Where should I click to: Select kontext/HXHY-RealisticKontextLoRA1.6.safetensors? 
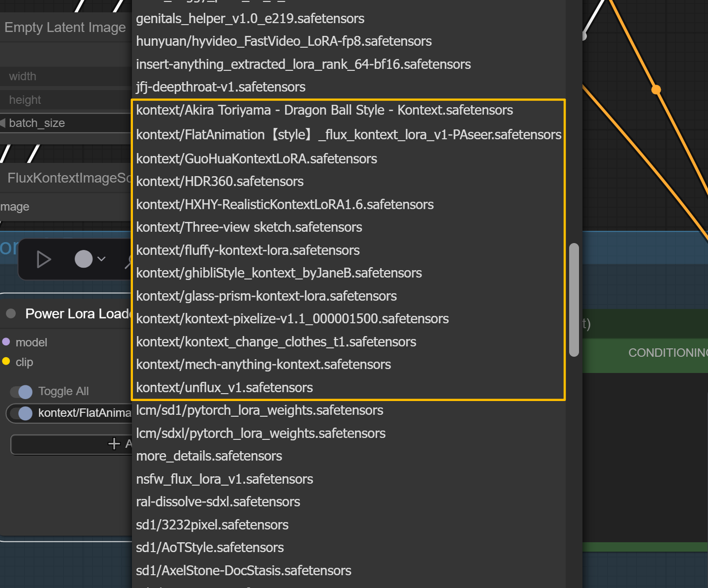(349, 205)
